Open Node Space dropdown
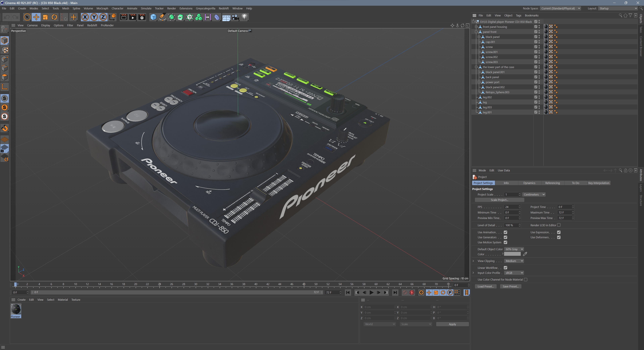Screen dimensions: 644x350 pos(560,8)
